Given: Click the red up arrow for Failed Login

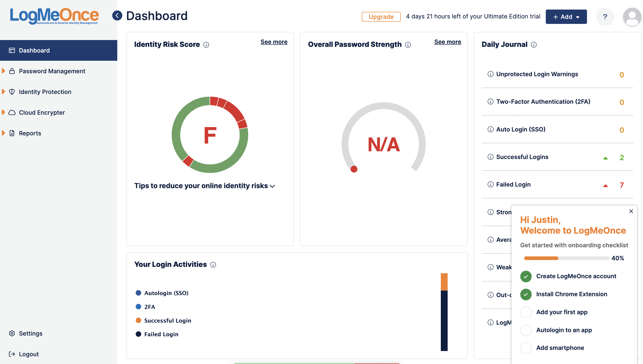Looking at the screenshot, I should pyautogui.click(x=605, y=185).
